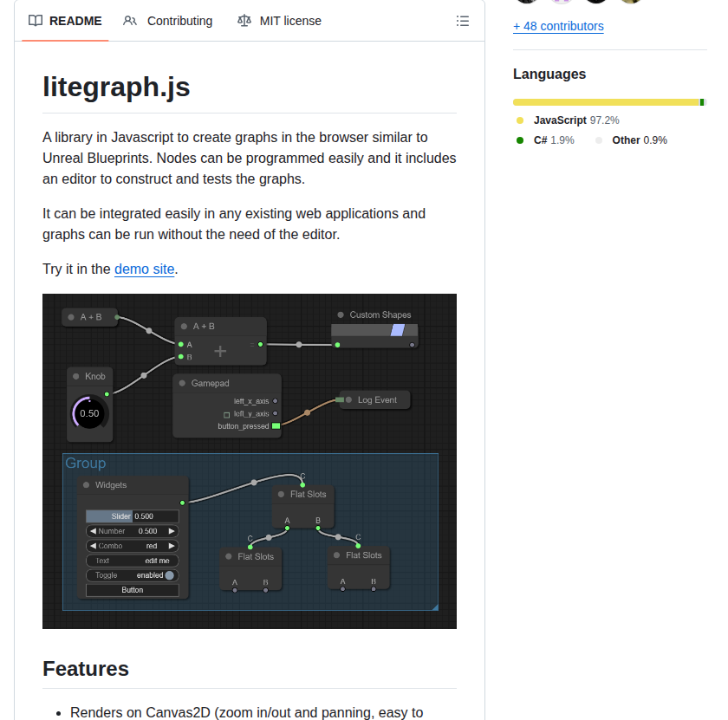Open the README outline list icon

463,21
